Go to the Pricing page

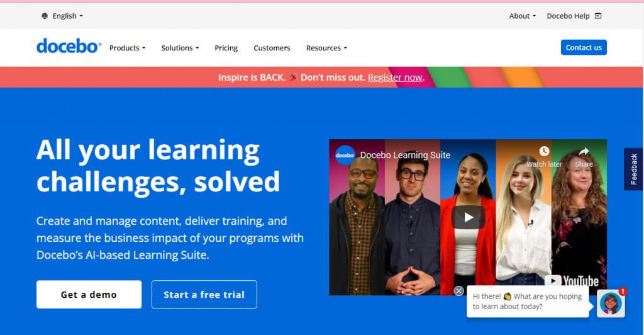pos(226,48)
